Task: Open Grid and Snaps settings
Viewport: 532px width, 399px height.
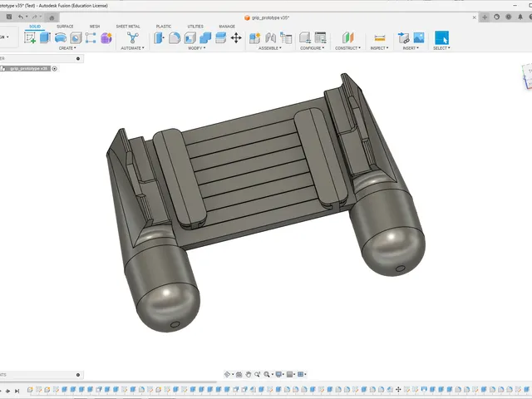Action: 290,374
